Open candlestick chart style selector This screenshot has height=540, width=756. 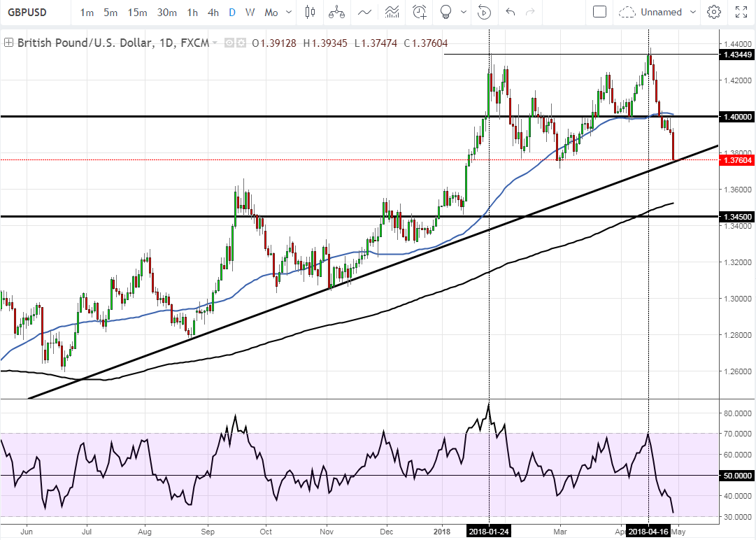point(310,12)
